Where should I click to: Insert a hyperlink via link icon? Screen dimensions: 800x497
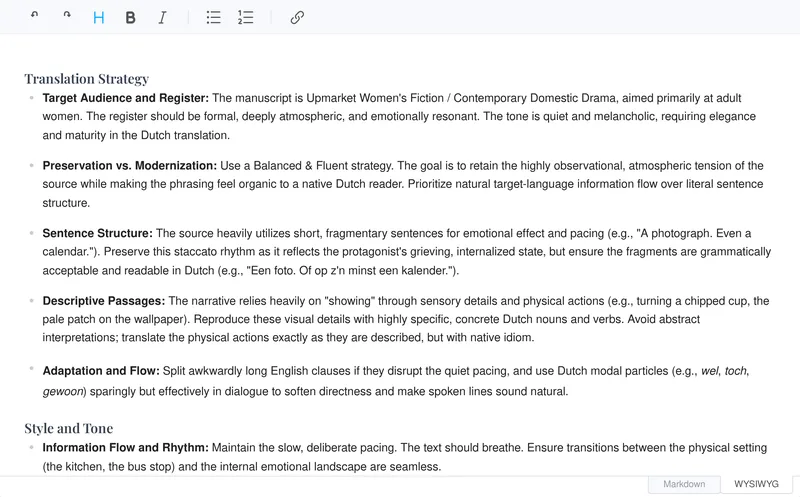click(x=297, y=18)
